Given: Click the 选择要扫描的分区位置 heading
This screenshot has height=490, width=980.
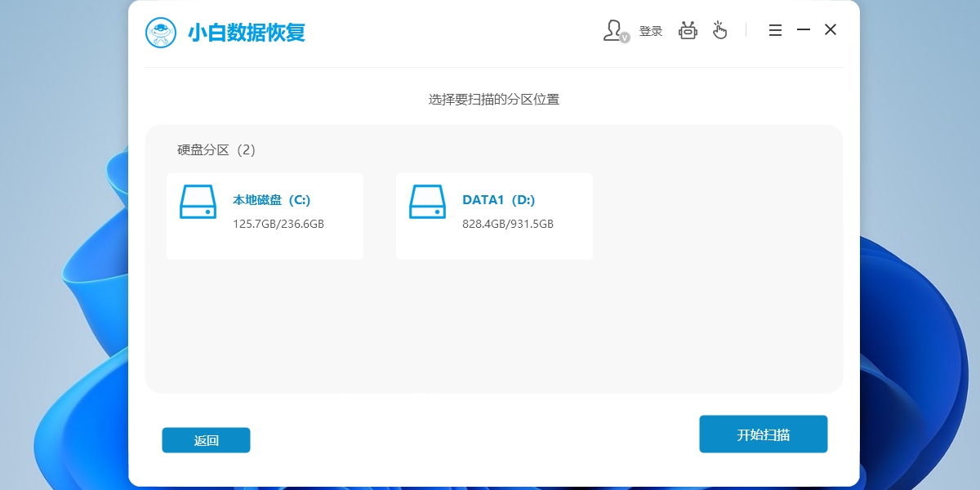Looking at the screenshot, I should (x=493, y=98).
